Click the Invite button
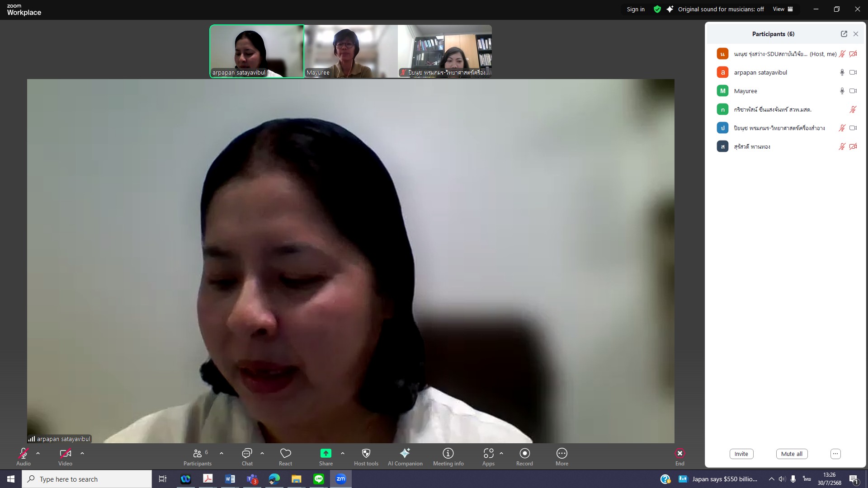868x488 pixels. coord(741,454)
